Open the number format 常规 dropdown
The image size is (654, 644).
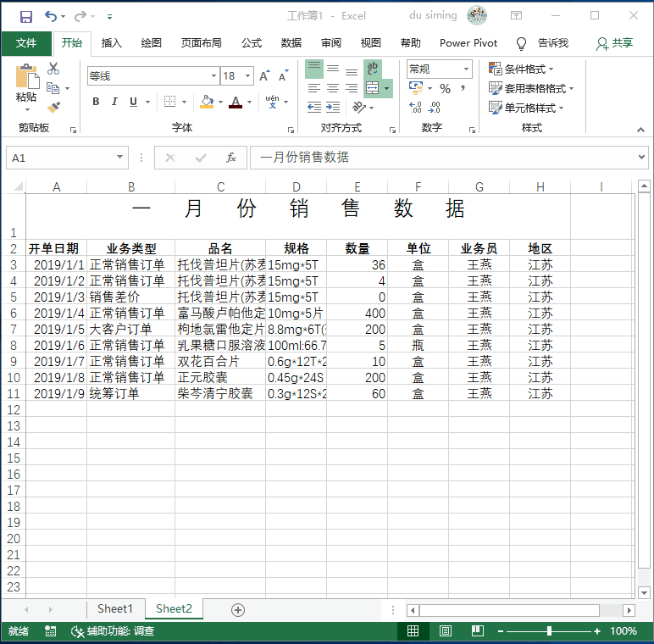tap(466, 69)
